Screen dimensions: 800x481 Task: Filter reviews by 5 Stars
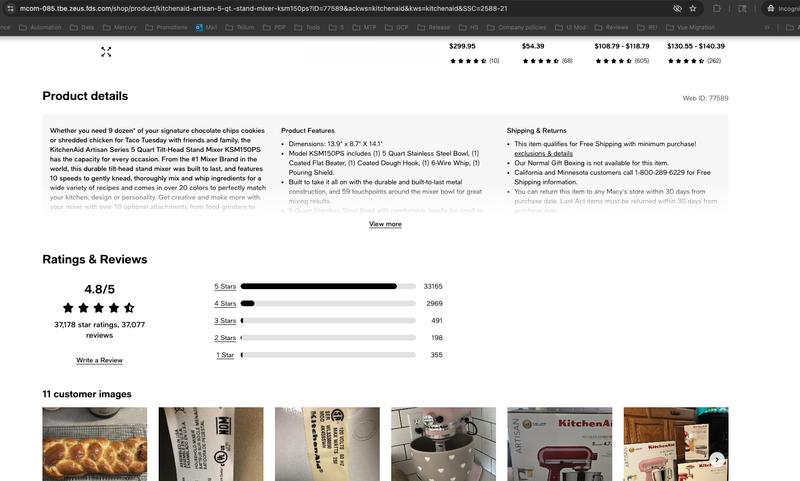(225, 286)
